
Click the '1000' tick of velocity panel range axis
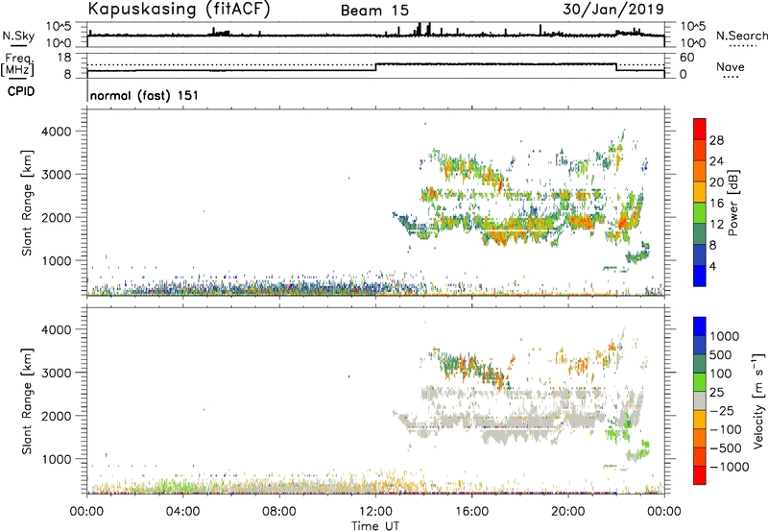57,458
